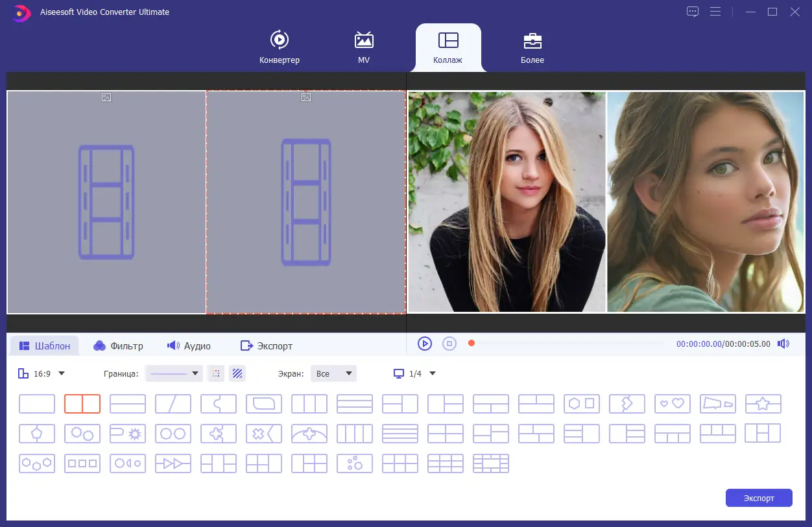Select the three vertical columns template
The height and width of the screenshot is (527, 812).
tap(309, 404)
